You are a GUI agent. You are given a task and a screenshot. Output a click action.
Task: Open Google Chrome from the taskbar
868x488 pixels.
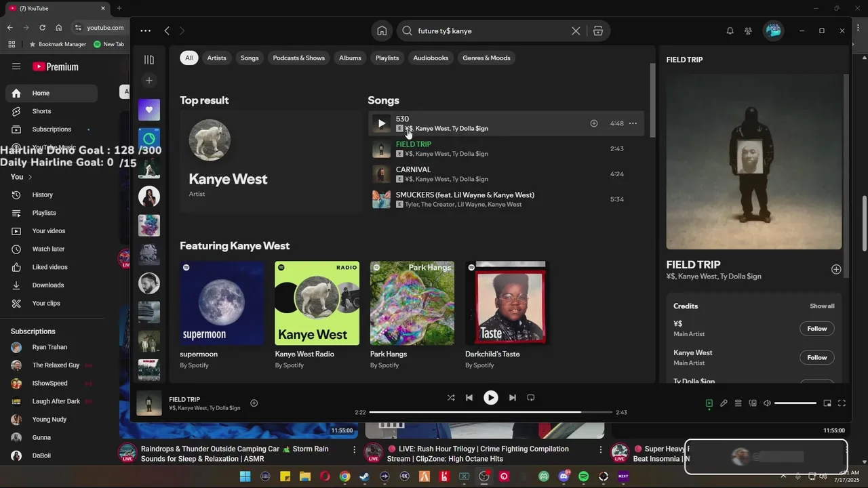pos(344,476)
